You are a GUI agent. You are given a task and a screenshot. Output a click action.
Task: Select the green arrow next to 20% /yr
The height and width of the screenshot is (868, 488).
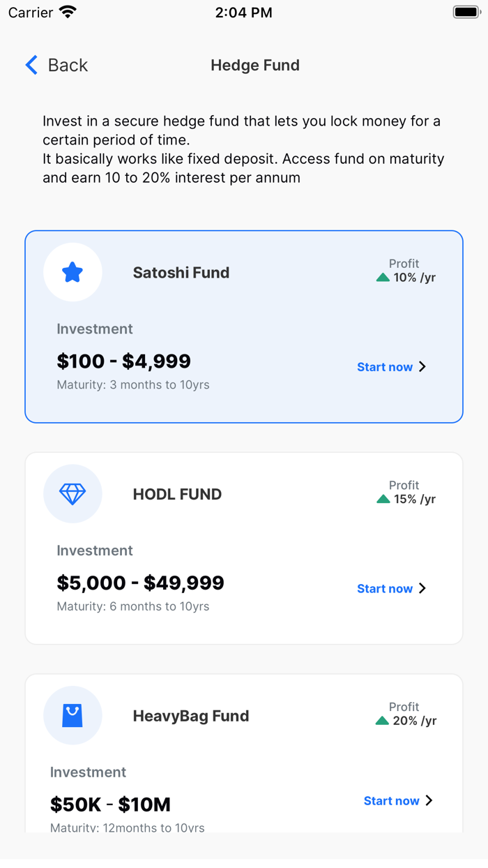point(382,721)
